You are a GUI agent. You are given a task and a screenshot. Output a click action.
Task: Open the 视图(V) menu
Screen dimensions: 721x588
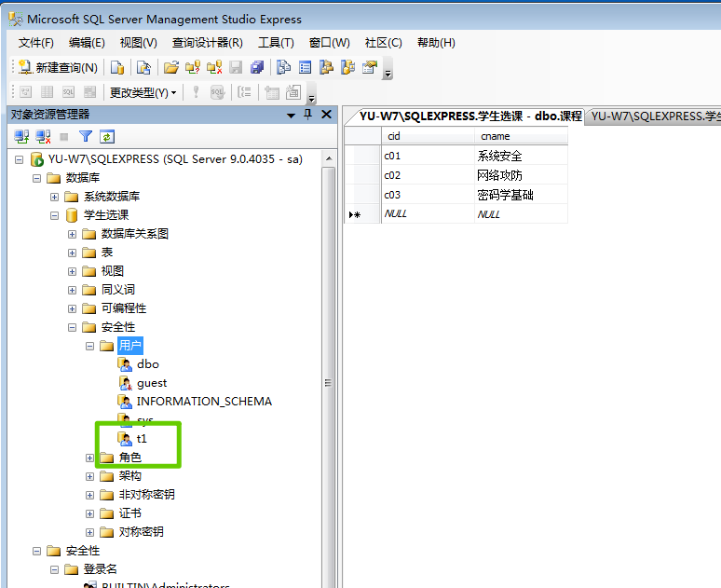pyautogui.click(x=139, y=43)
